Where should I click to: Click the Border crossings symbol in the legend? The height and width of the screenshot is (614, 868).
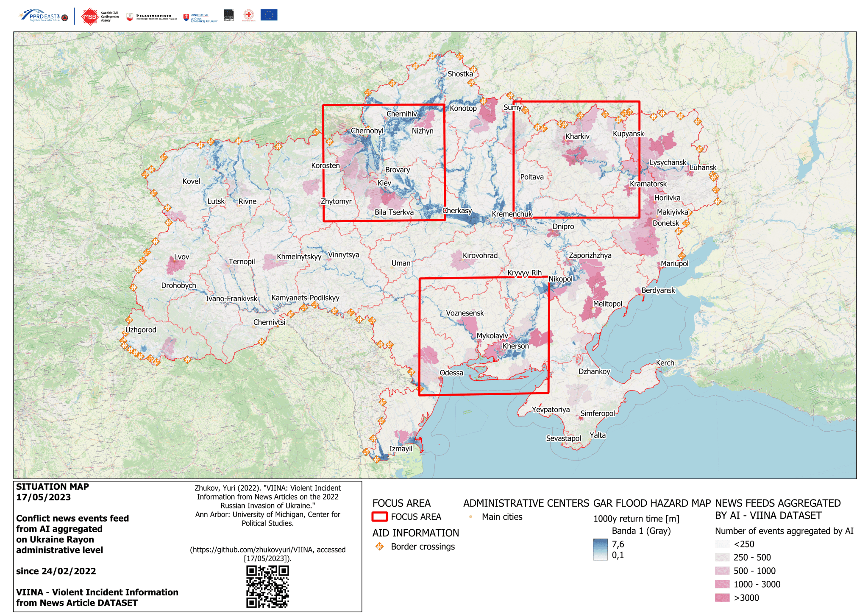point(380,547)
